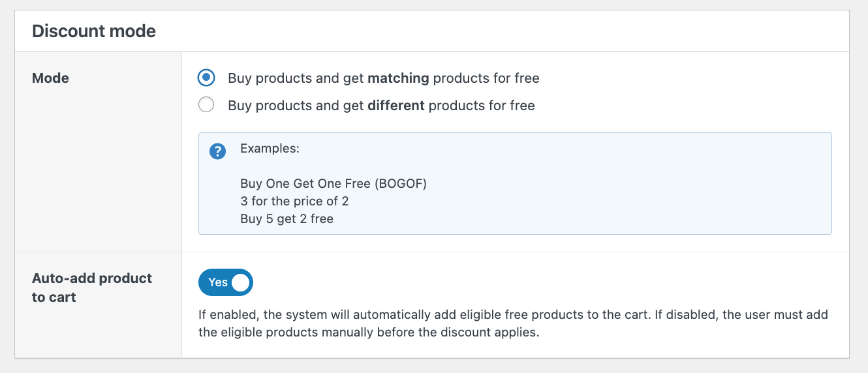Click the "Discount mode" section heading
Viewport: 868px width, 373px height.
pyautogui.click(x=94, y=31)
